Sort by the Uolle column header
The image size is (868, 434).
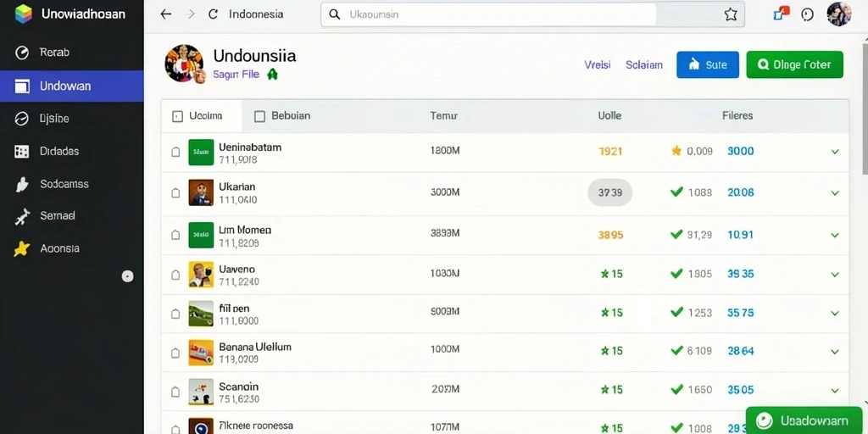coord(609,116)
